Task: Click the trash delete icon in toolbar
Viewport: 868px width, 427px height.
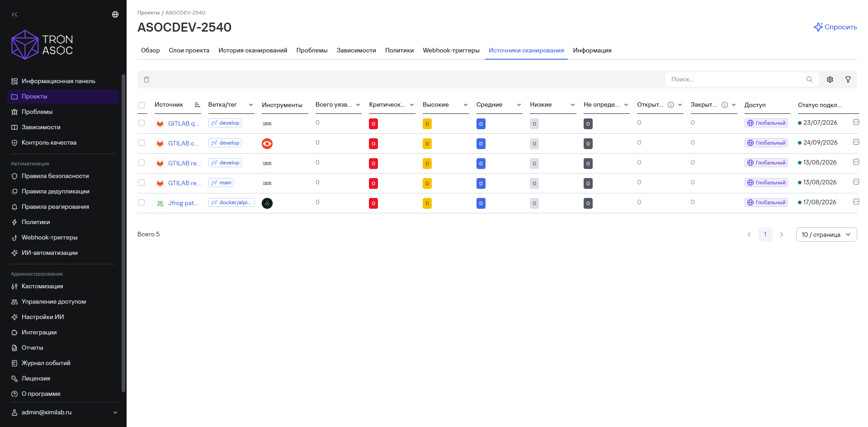Action: pyautogui.click(x=146, y=80)
